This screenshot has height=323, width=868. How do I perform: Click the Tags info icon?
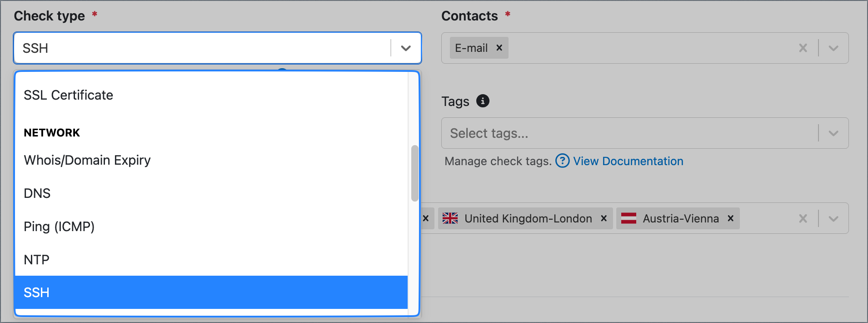483,101
